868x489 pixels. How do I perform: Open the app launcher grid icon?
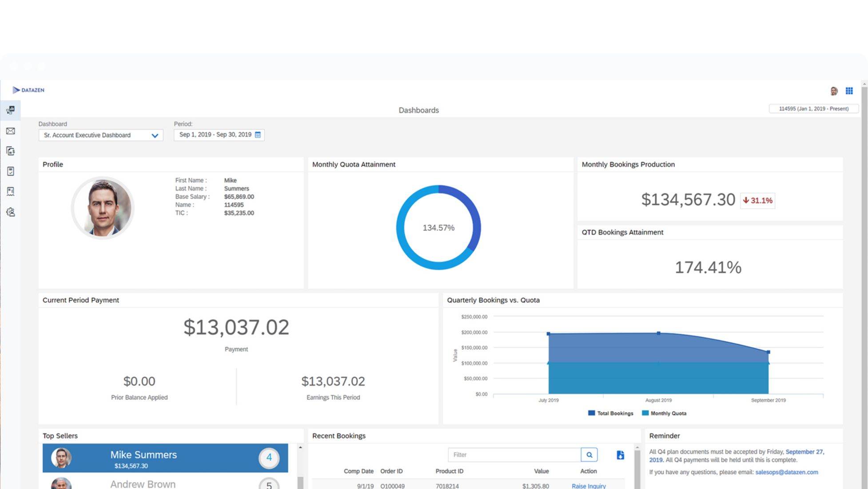[849, 91]
